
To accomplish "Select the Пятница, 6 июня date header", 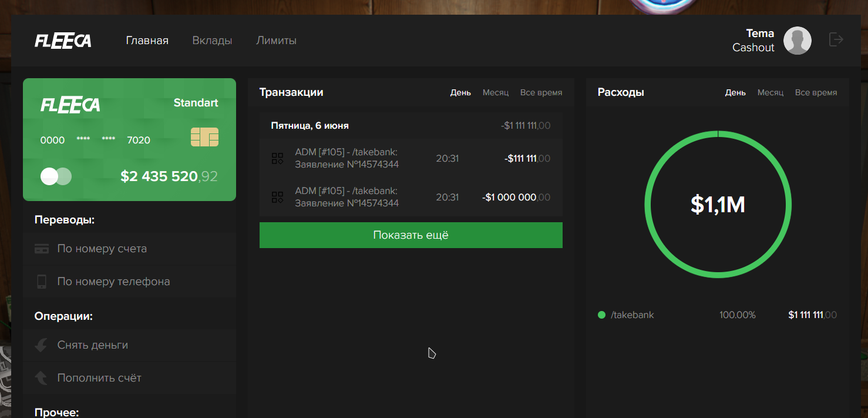I will coord(309,126).
